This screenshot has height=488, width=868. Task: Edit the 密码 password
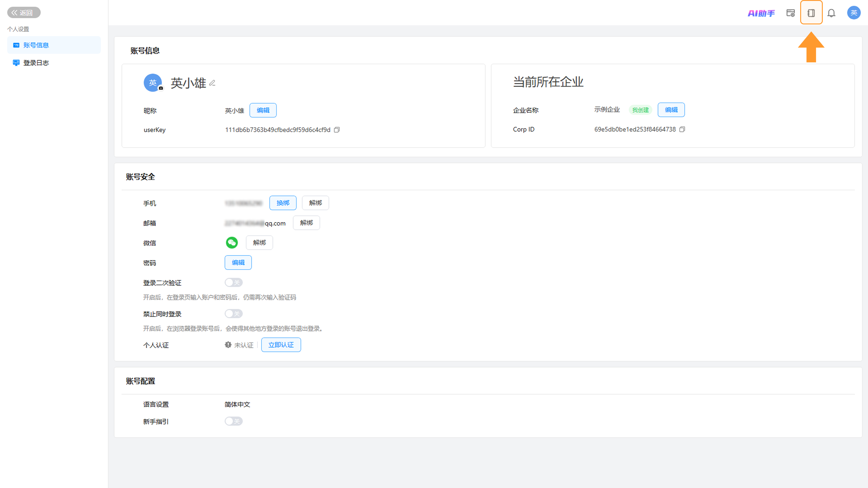click(x=238, y=262)
